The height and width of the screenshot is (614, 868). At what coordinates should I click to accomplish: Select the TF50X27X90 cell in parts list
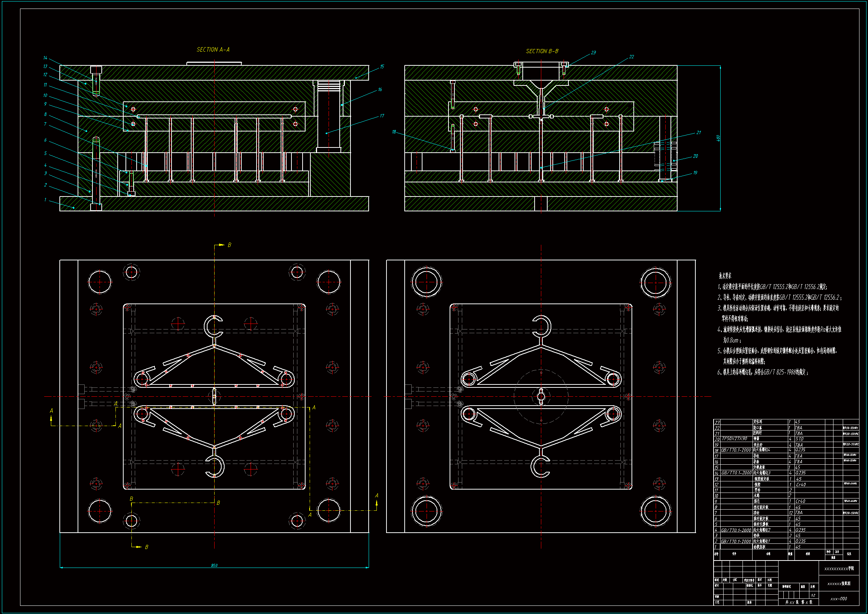(734, 439)
